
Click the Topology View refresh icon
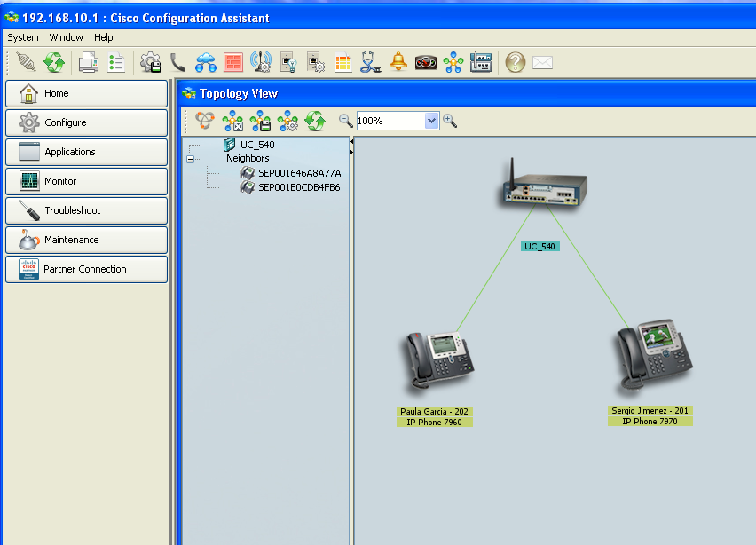pyautogui.click(x=315, y=121)
